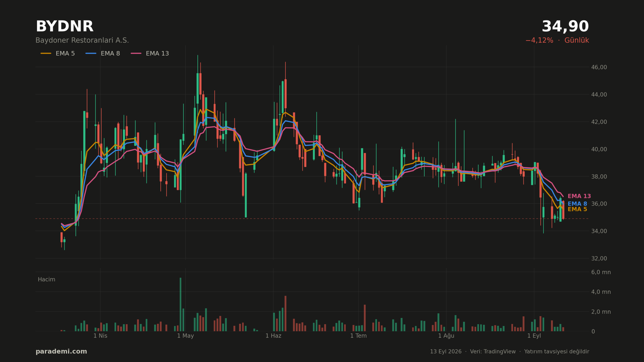Click the orange EMA 5 end-of-line label
This screenshot has height=362, width=644.
point(577,210)
